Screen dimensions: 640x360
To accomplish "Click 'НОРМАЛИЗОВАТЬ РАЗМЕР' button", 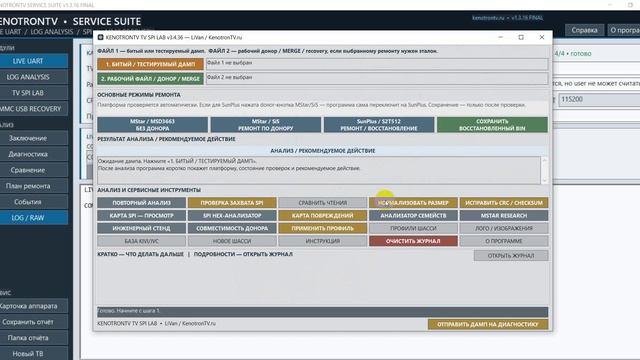I will click(x=413, y=202).
